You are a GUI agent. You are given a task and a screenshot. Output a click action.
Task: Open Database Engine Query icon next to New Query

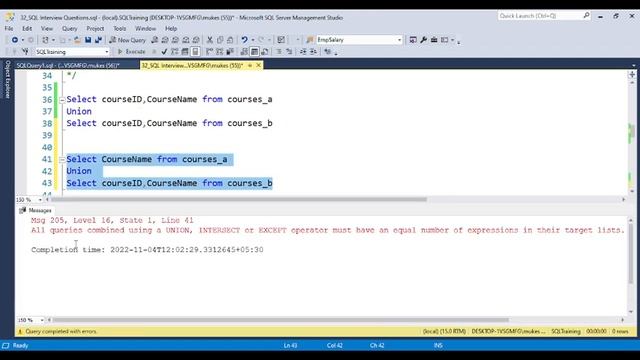click(155, 40)
